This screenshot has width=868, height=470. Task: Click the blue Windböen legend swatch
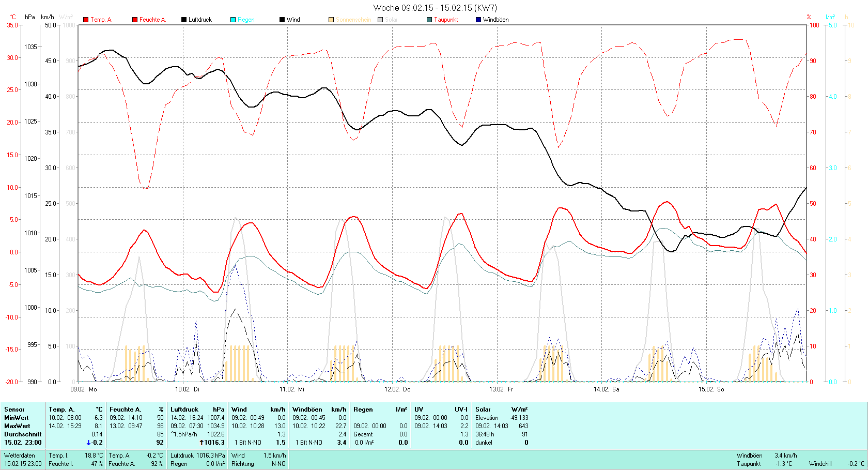click(x=478, y=20)
